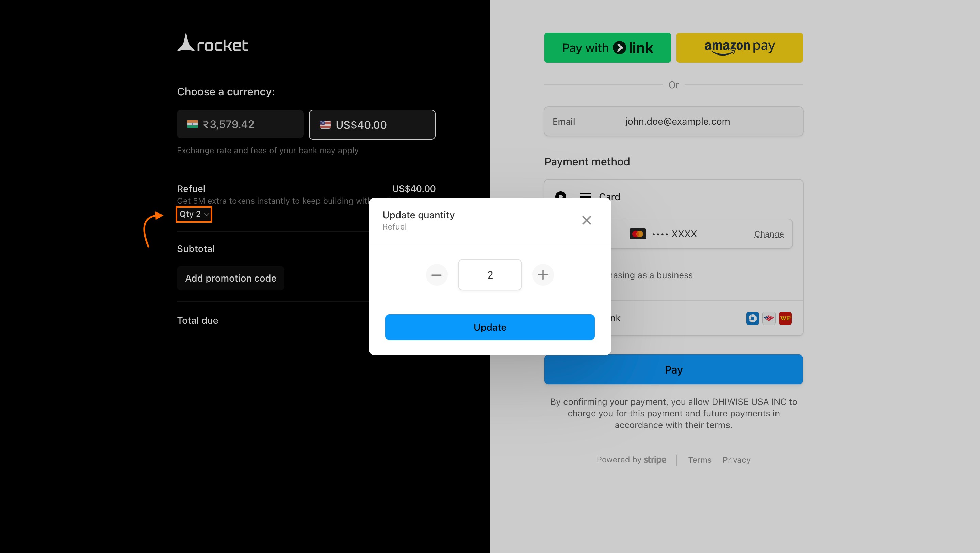Screen dimensions: 980x553
Task: Select the US$40.00 currency option
Action: point(372,124)
